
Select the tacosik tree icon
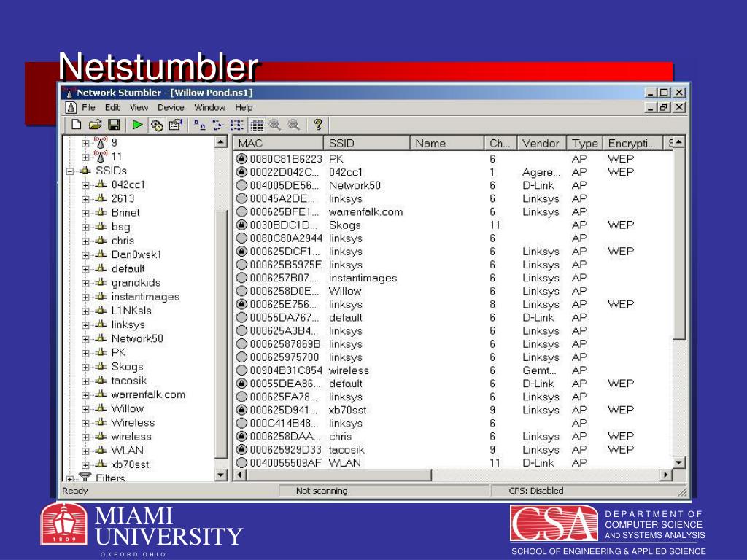[x=101, y=381]
